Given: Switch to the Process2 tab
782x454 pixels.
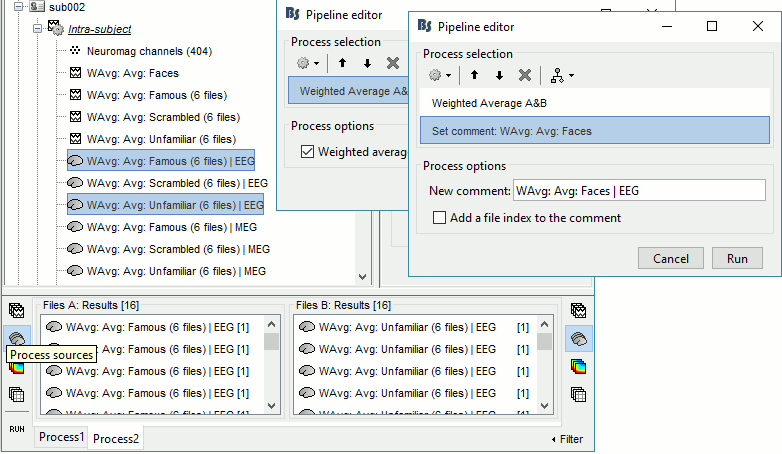Looking at the screenshot, I should click(117, 438).
